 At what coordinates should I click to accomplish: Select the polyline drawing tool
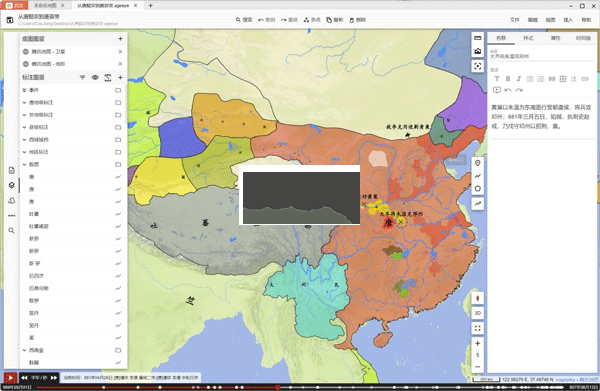pos(478,176)
